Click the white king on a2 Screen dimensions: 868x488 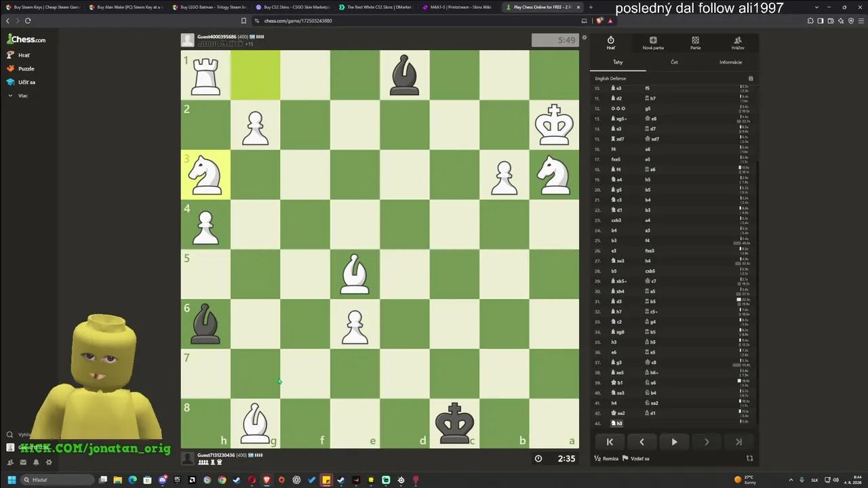click(x=554, y=125)
